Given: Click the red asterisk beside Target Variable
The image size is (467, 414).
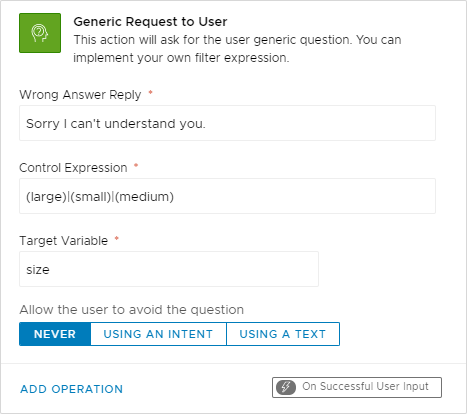Looking at the screenshot, I should point(117,238).
